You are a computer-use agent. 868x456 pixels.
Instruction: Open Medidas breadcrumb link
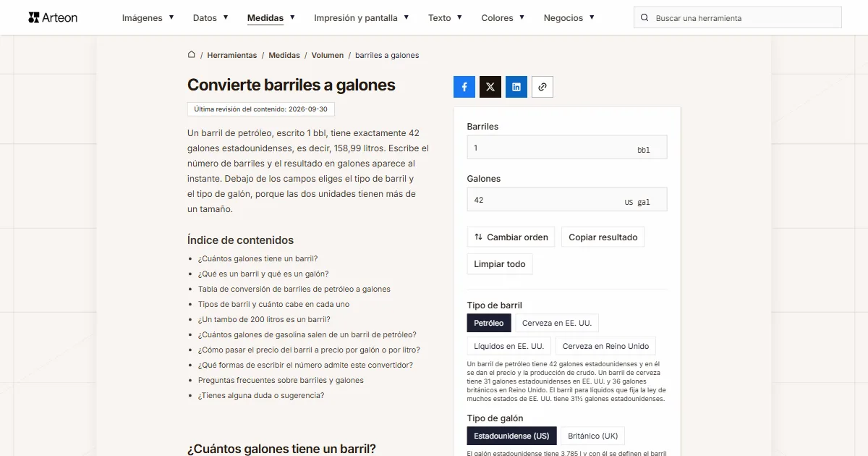[x=284, y=55]
